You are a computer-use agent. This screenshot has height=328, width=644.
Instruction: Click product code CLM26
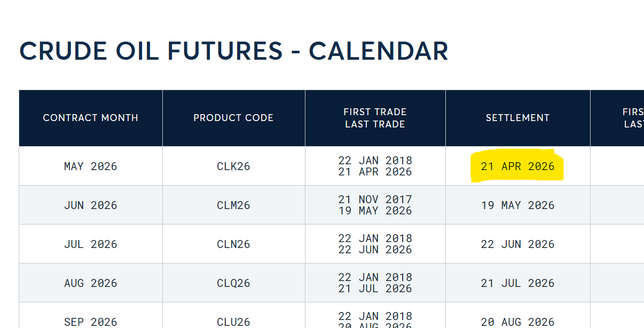pos(233,205)
